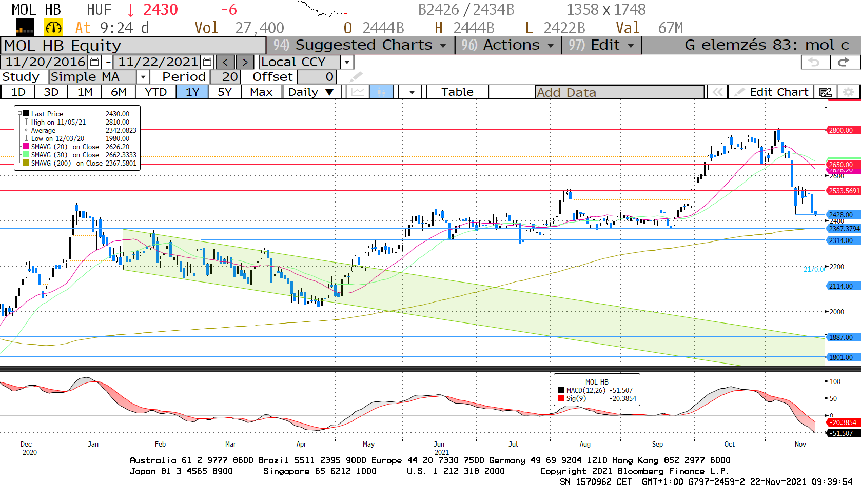This screenshot has height=504, width=861.
Task: Switch to line chart type
Action: pos(358,92)
